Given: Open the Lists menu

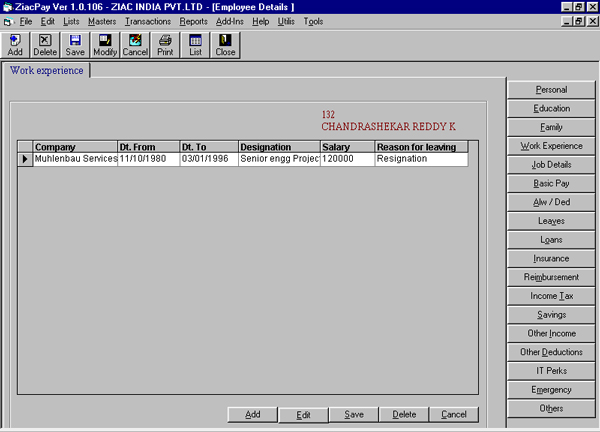Looking at the screenshot, I should tap(71, 21).
